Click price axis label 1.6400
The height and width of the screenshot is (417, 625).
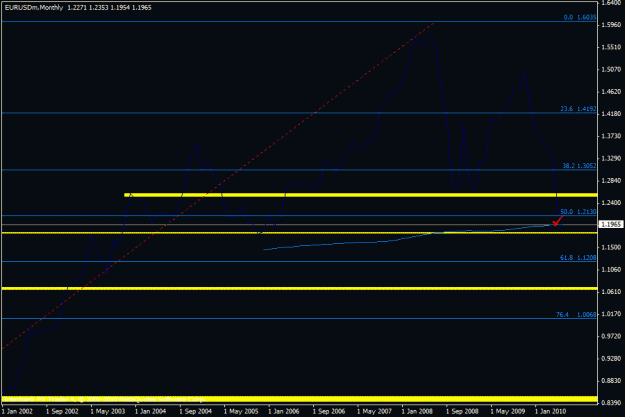click(x=611, y=3)
